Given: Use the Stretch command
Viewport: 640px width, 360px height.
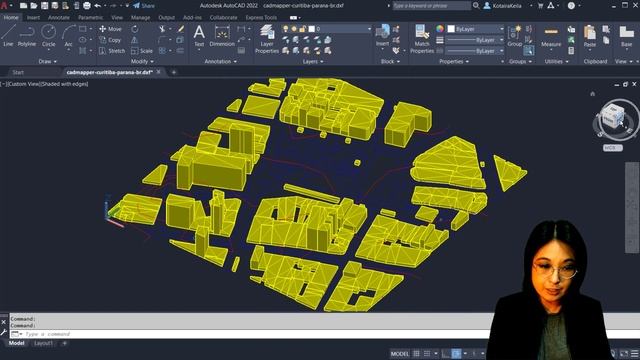Looking at the screenshot, I should point(112,51).
